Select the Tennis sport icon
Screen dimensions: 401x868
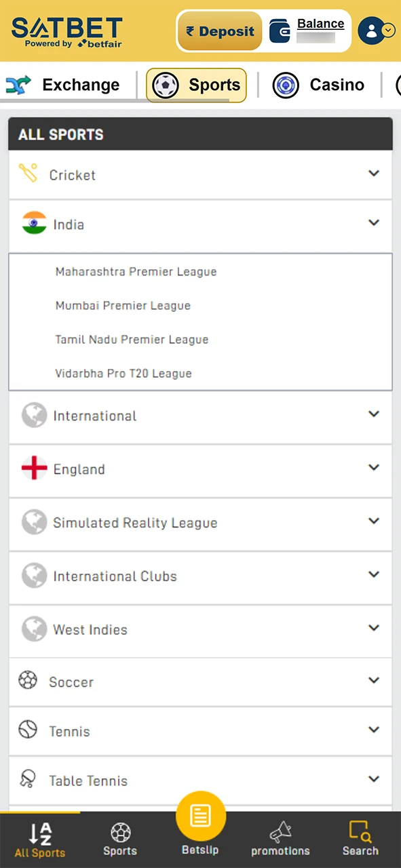27,730
